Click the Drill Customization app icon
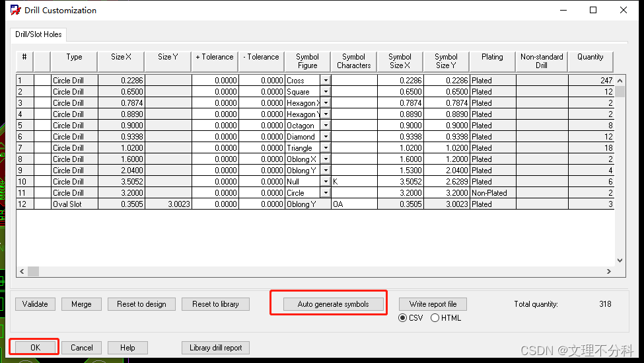644x363 pixels. tap(15, 10)
